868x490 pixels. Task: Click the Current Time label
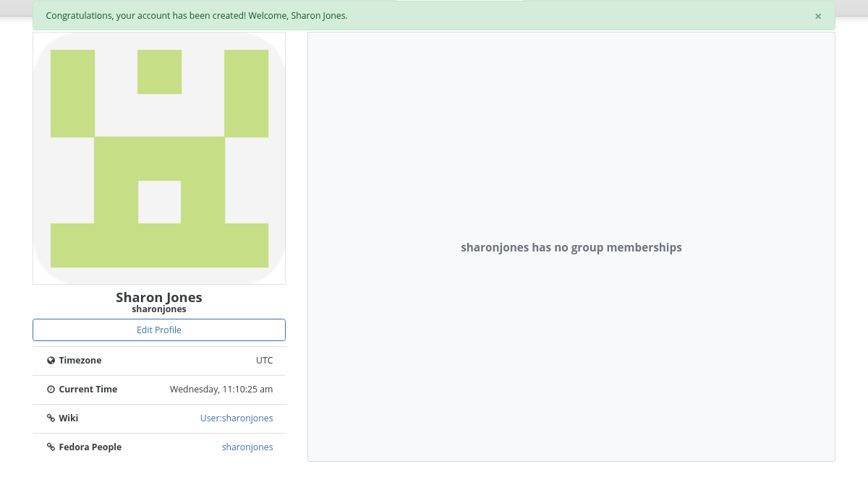point(88,389)
